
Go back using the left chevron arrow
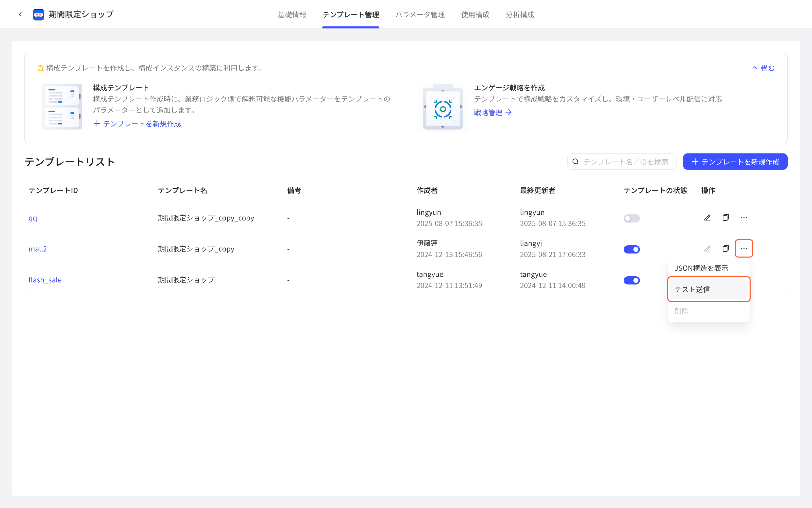point(21,14)
